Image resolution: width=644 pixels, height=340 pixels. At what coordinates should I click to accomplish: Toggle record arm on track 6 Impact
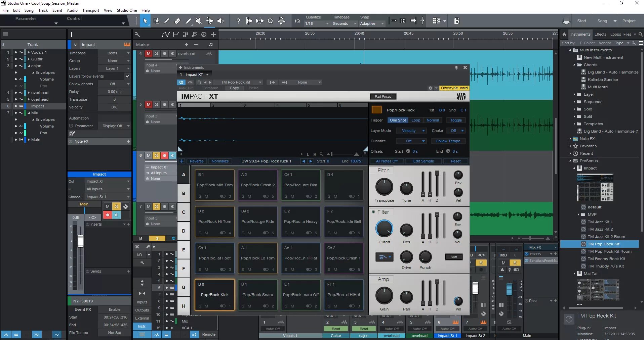point(164,155)
